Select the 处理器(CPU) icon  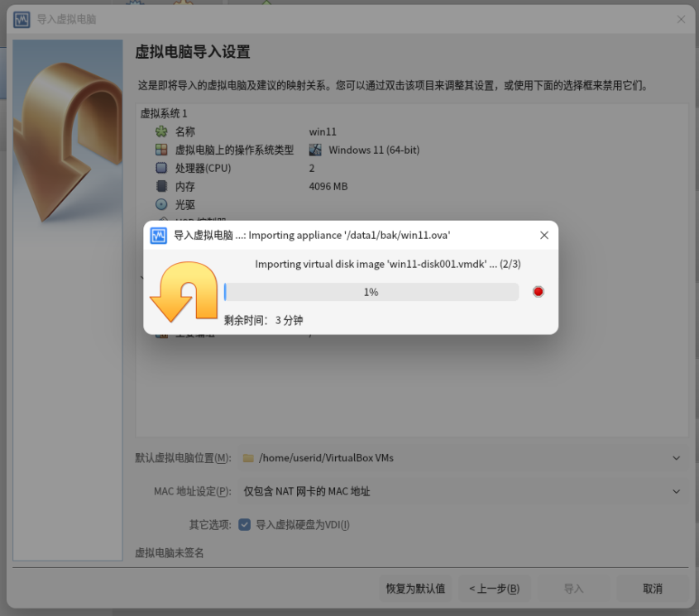[161, 168]
